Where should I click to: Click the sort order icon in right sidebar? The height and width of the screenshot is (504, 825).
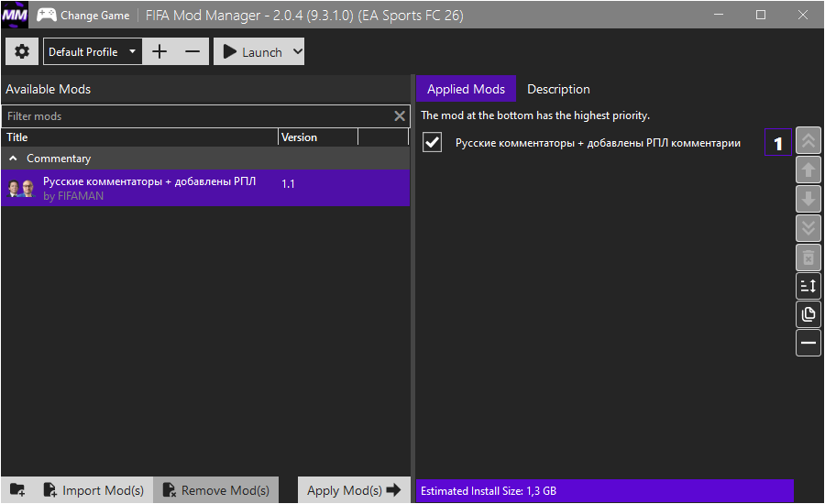coord(808,286)
